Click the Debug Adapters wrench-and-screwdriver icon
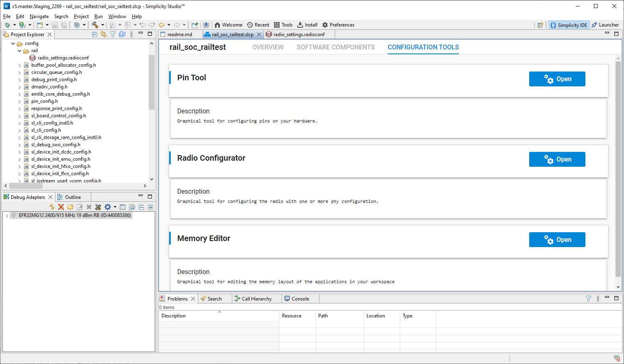 click(98, 207)
